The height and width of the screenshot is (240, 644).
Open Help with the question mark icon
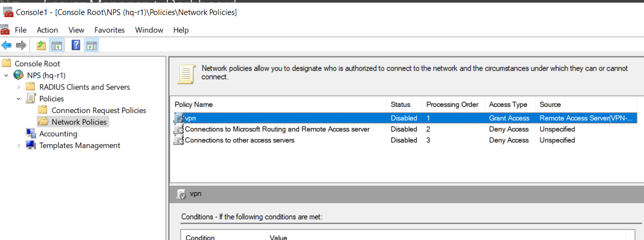[x=76, y=46]
